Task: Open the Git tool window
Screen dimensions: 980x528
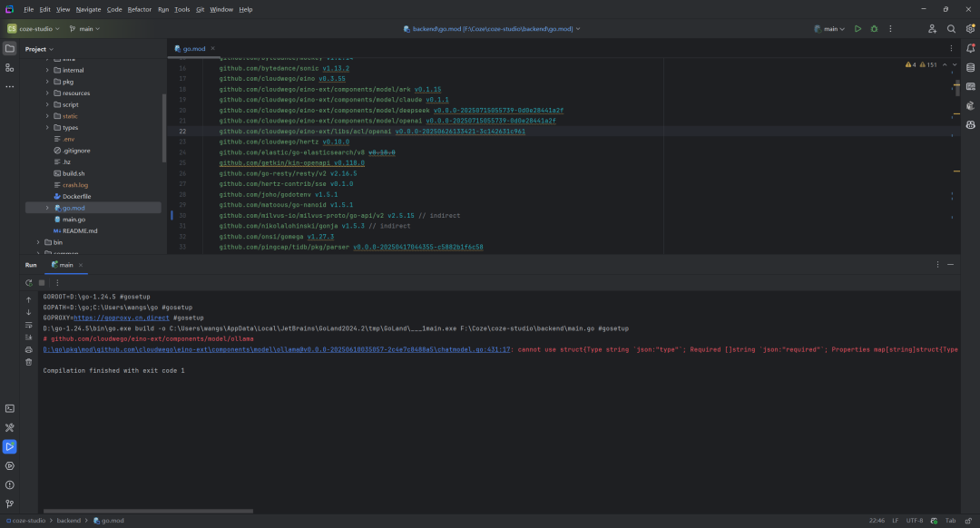Action: (10, 504)
